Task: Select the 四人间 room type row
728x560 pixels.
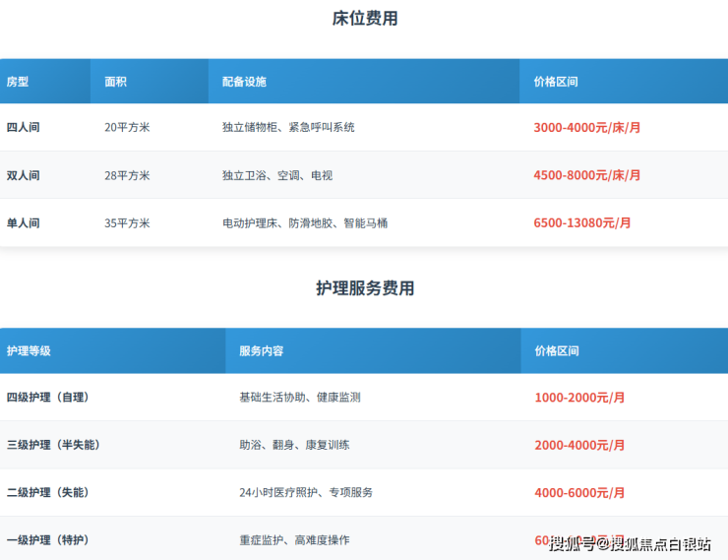Action: [24, 128]
